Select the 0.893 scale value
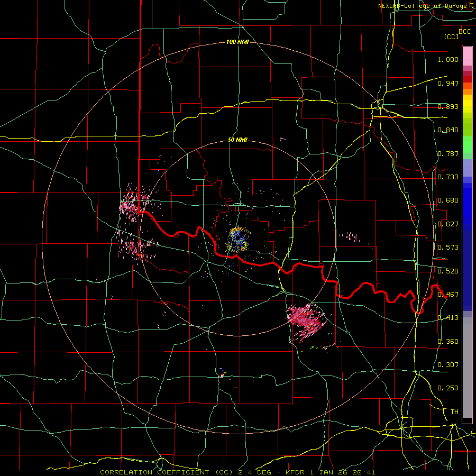 pos(448,106)
